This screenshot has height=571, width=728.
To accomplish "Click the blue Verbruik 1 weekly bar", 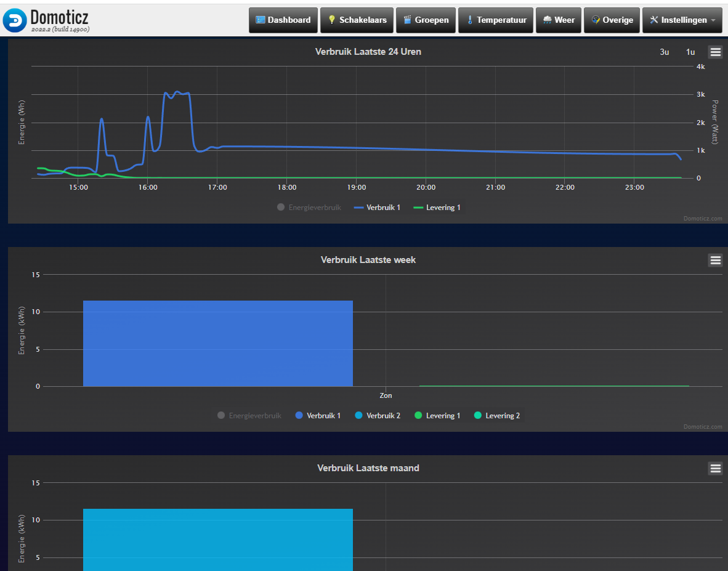I will (218, 344).
